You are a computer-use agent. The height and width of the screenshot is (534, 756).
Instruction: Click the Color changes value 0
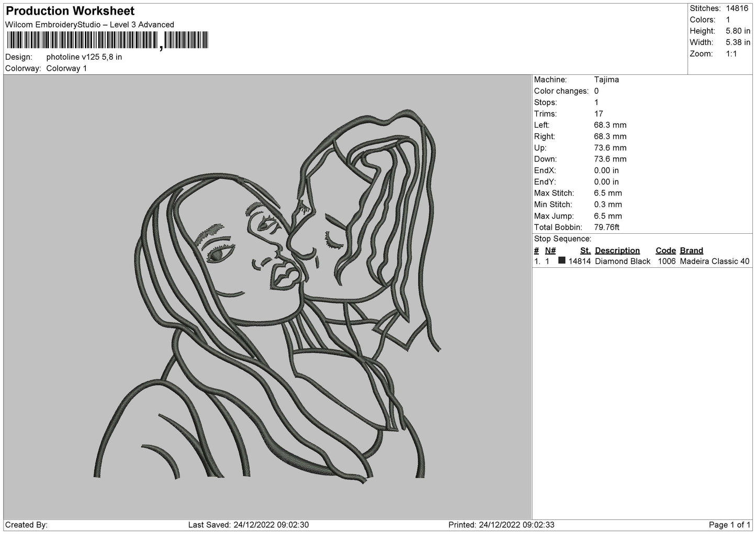point(596,91)
